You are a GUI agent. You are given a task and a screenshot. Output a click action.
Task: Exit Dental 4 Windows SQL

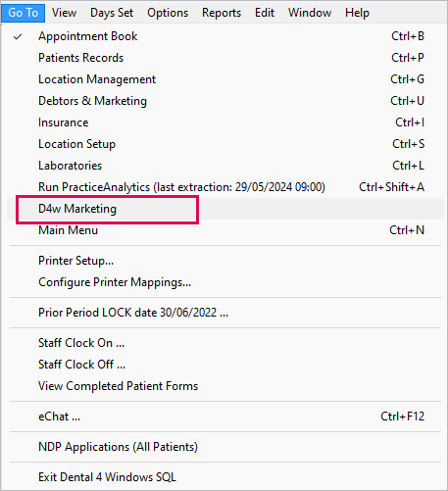click(225, 477)
